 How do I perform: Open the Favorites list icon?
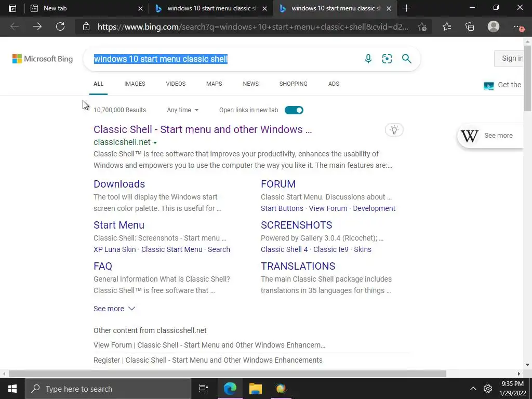(x=447, y=26)
